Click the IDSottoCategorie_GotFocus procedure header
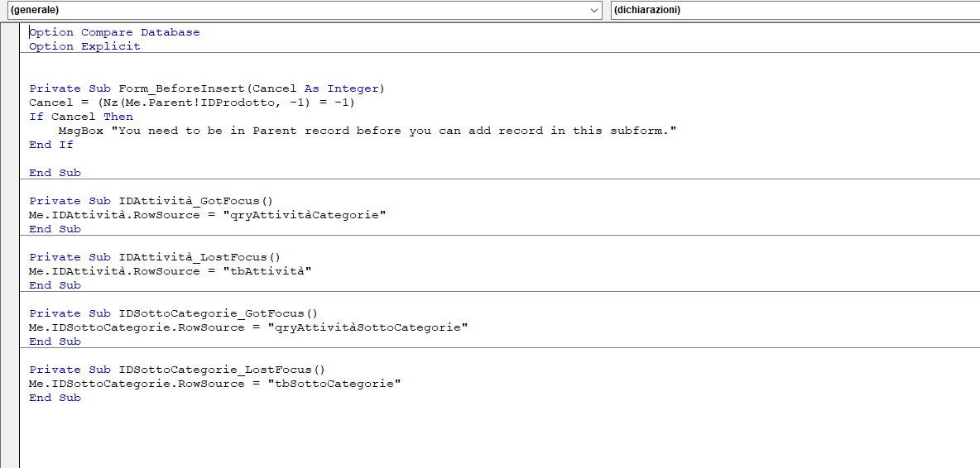 (x=174, y=313)
